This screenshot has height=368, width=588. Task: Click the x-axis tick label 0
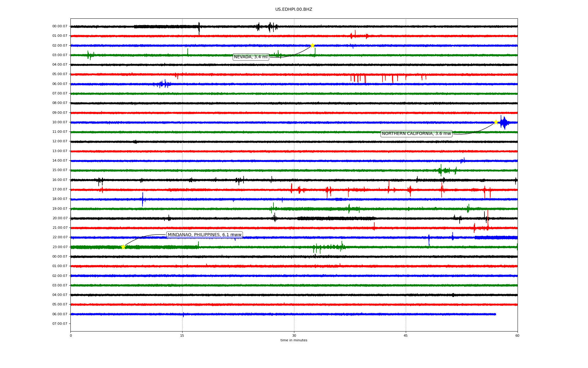pyautogui.click(x=71, y=335)
